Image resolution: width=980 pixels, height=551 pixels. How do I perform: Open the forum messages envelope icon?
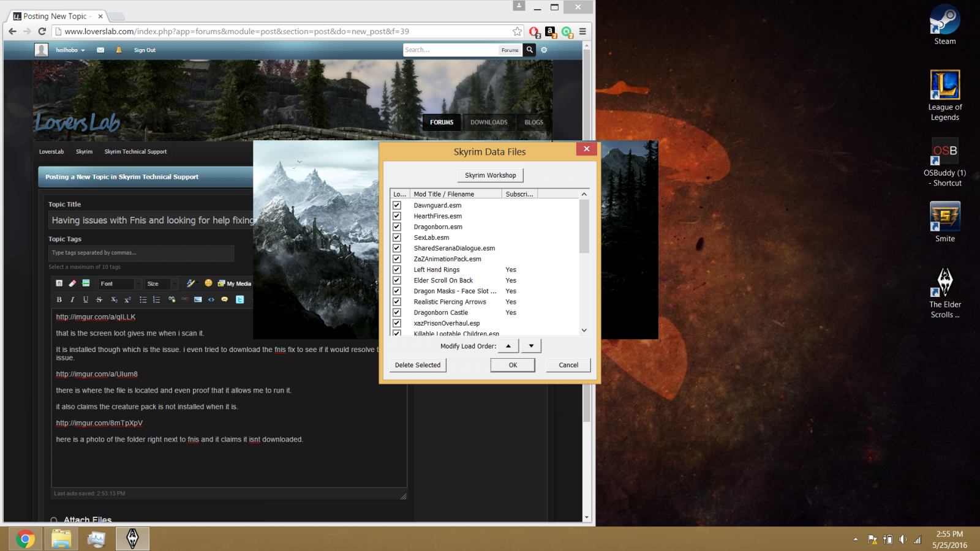coord(100,50)
